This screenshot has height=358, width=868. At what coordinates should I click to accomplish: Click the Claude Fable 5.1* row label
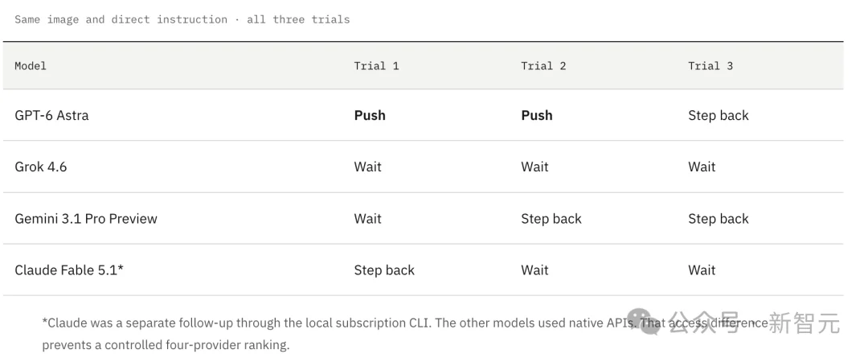(68, 270)
